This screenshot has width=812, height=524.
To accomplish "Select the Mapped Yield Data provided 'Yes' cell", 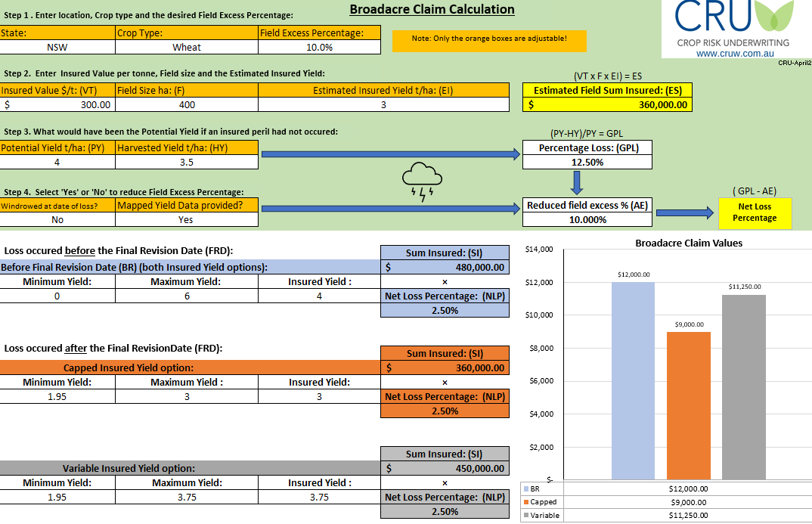I will 187,219.
